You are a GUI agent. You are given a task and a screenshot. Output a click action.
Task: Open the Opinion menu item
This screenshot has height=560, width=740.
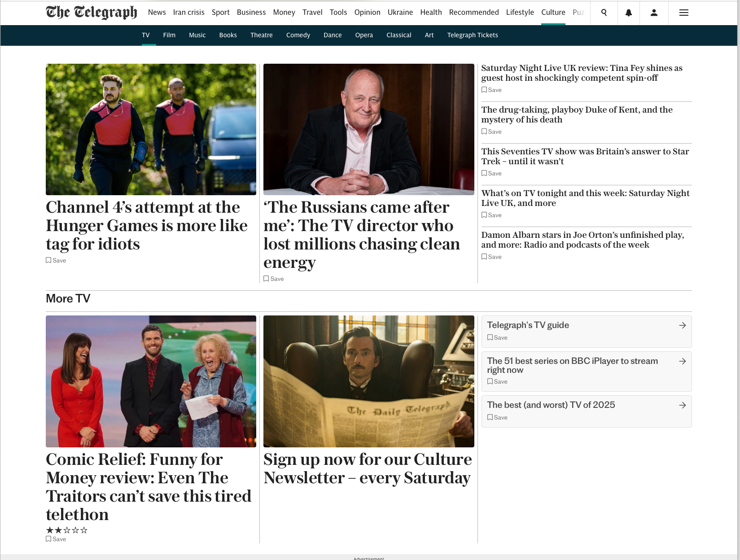[x=367, y=13]
